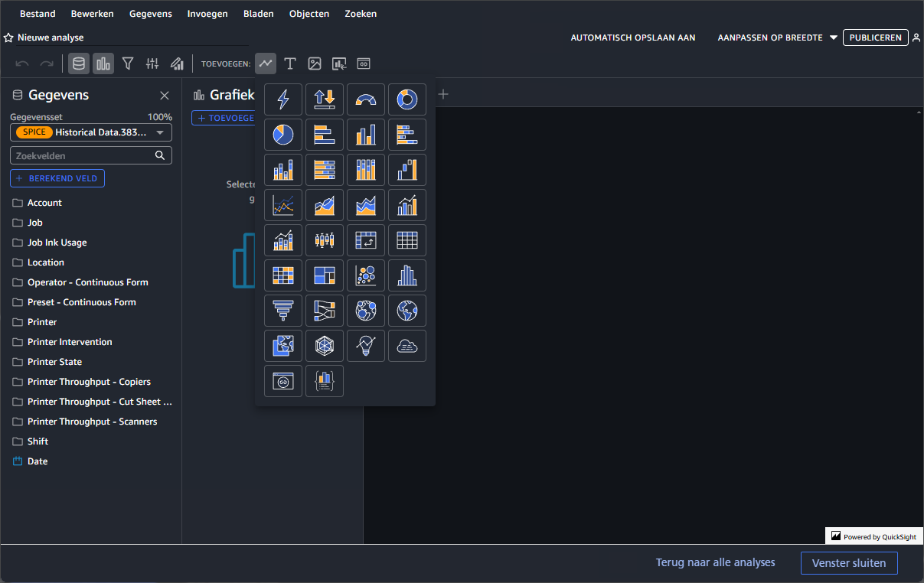Open the filter pane from toolbar
The image size is (924, 583).
(128, 64)
